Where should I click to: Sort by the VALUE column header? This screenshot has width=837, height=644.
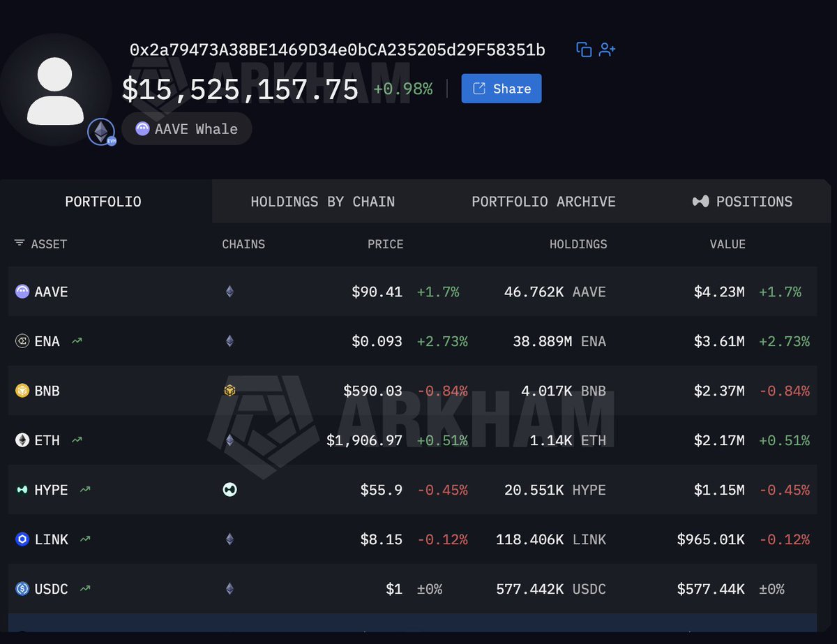(x=727, y=244)
